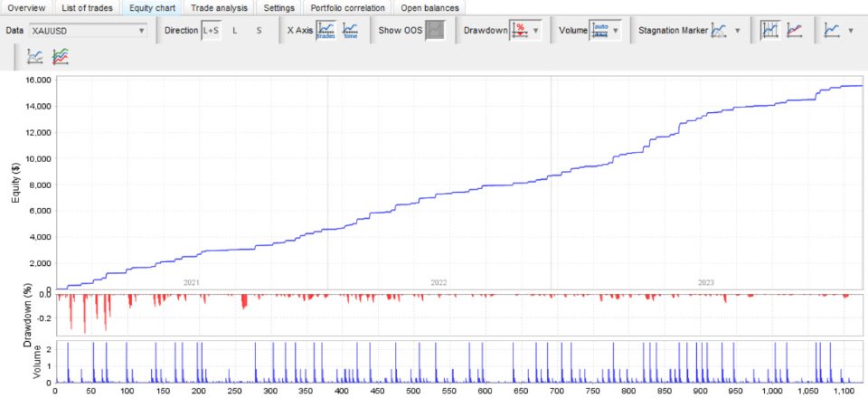Switch to the Overview tab
The image size is (868, 398).
pos(26,8)
